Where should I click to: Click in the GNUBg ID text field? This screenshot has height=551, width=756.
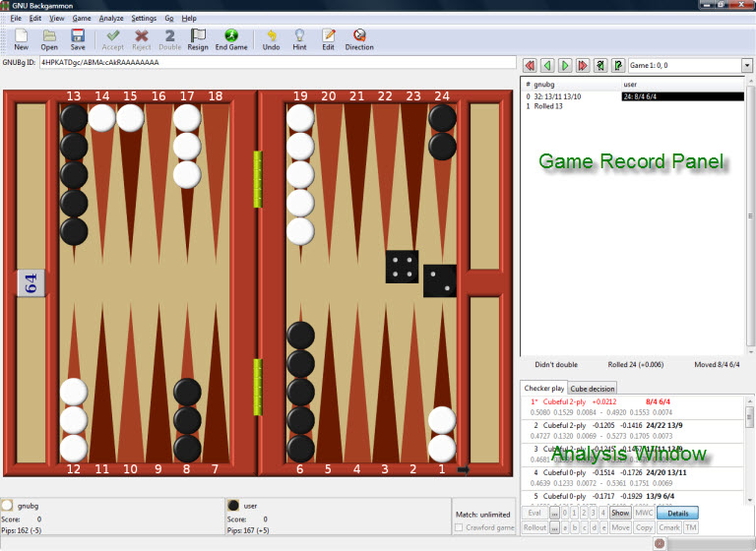click(x=276, y=62)
